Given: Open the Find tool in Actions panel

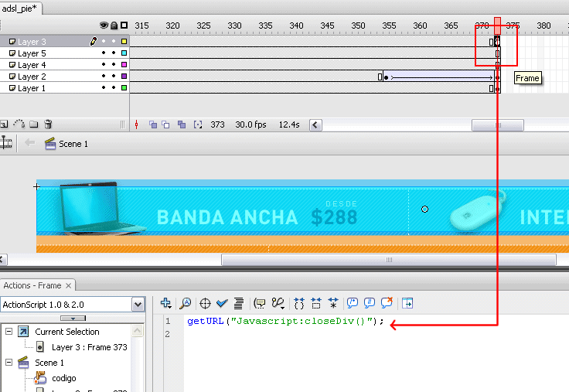Looking at the screenshot, I should click(186, 304).
